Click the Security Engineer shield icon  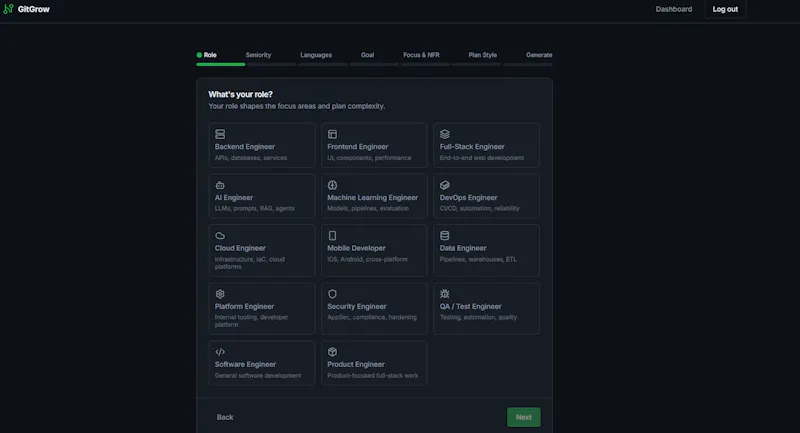pyautogui.click(x=332, y=294)
